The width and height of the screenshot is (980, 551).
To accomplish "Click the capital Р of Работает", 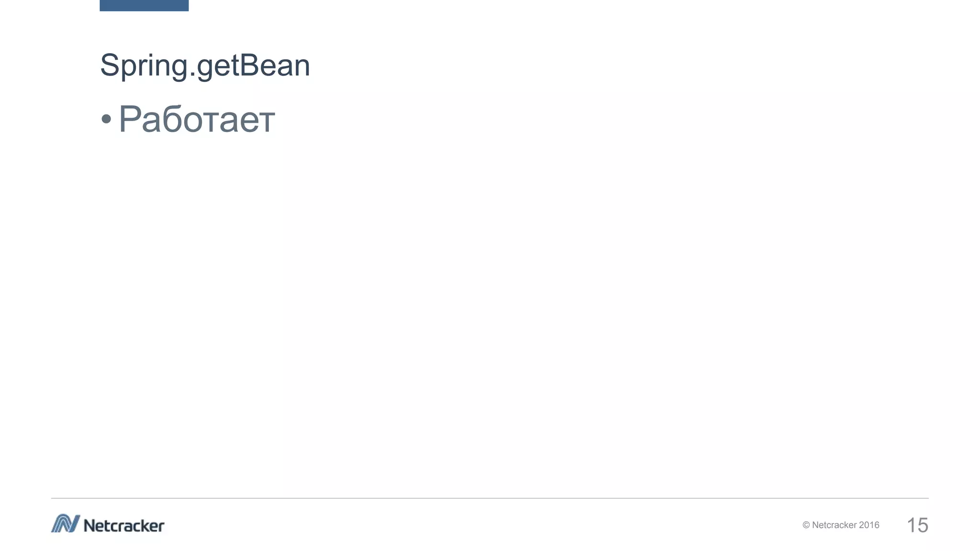I will tap(129, 119).
